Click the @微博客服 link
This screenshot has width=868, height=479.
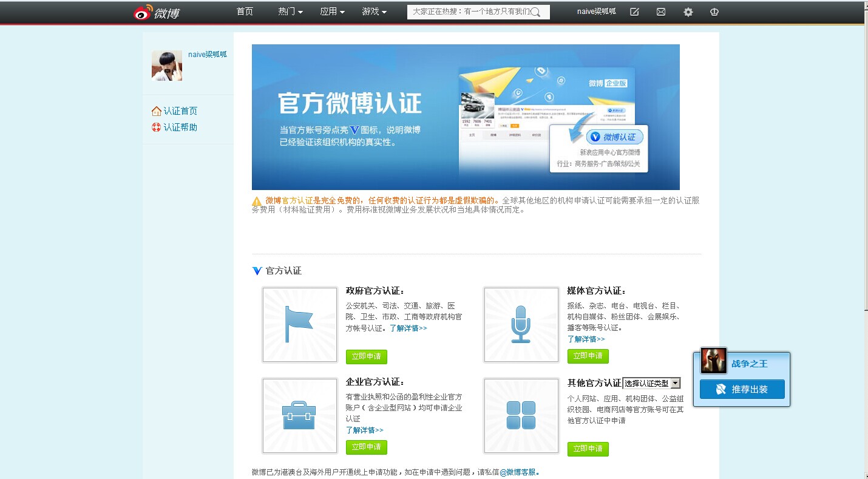tap(518, 472)
